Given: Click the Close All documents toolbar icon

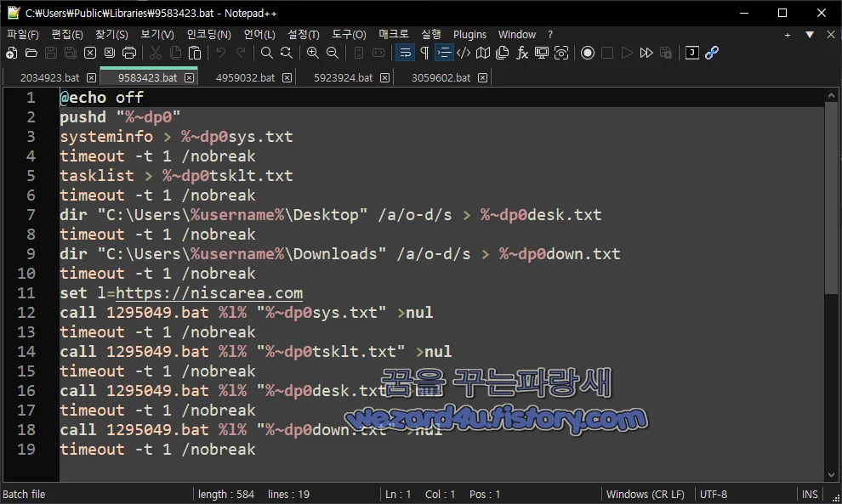Looking at the screenshot, I should [x=110, y=53].
